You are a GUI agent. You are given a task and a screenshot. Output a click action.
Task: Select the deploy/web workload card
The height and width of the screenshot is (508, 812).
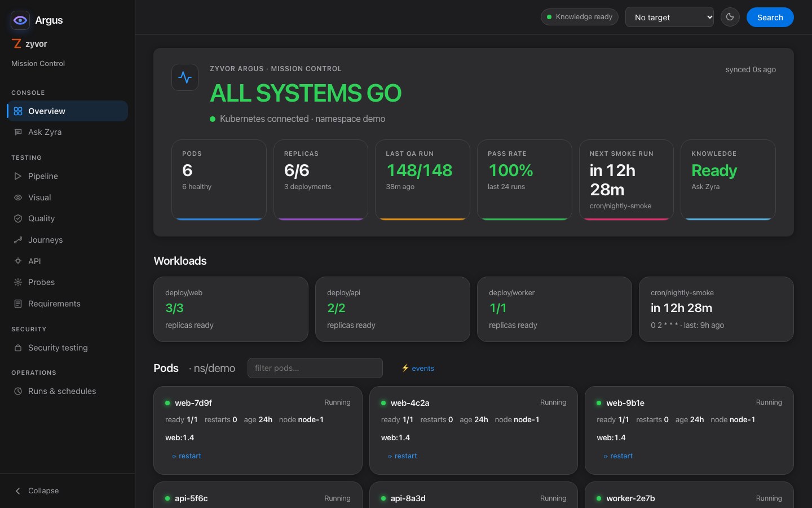[x=231, y=309]
